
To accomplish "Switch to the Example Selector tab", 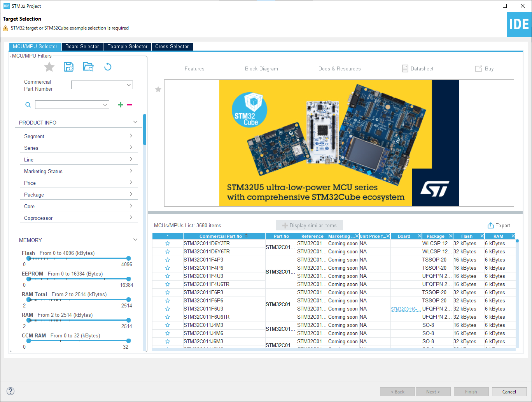I will [x=127, y=46].
